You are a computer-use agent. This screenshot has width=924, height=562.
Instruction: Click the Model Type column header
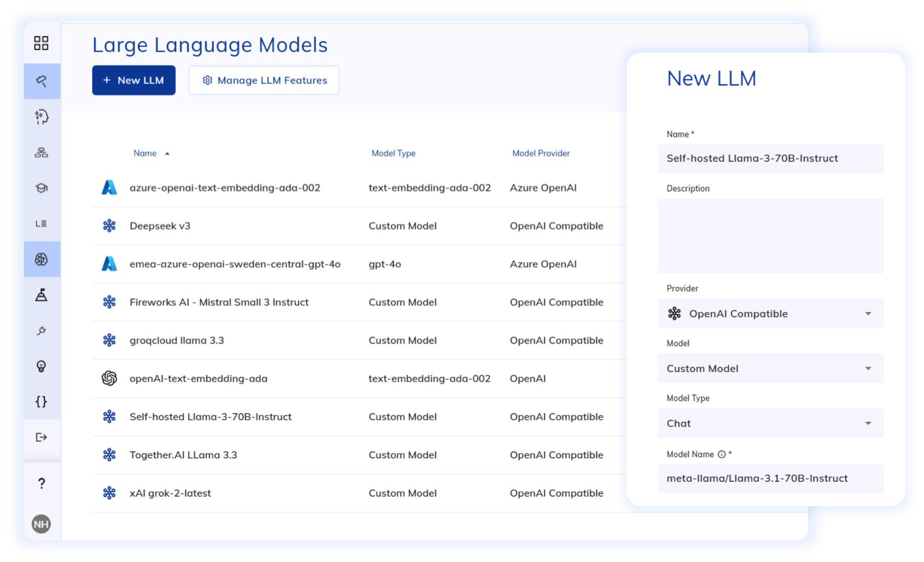[393, 153]
